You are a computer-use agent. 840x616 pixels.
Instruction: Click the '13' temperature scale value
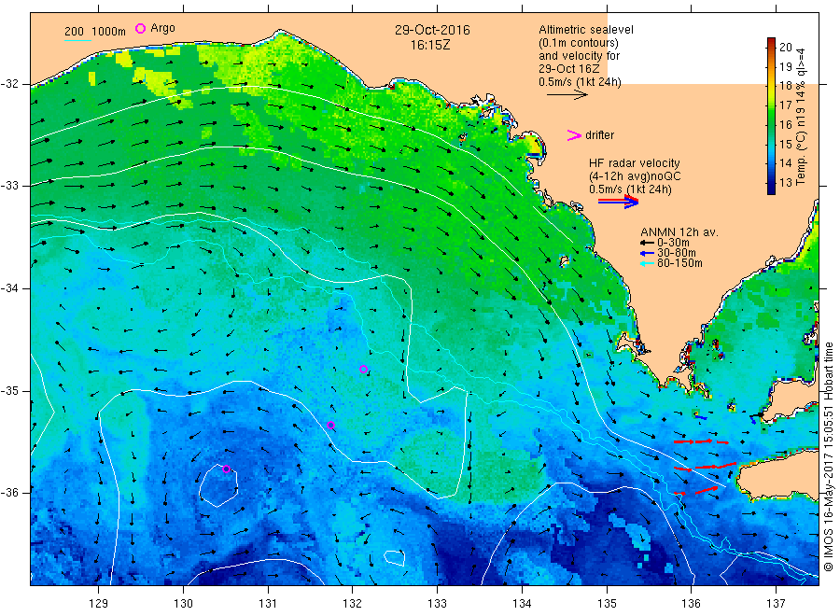tap(785, 183)
